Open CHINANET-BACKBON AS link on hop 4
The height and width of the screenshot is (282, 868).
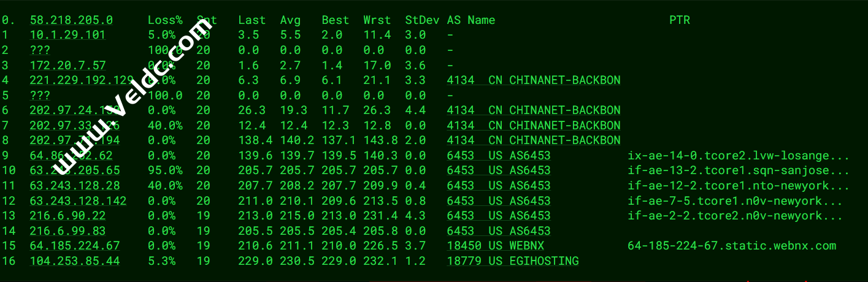click(x=533, y=80)
